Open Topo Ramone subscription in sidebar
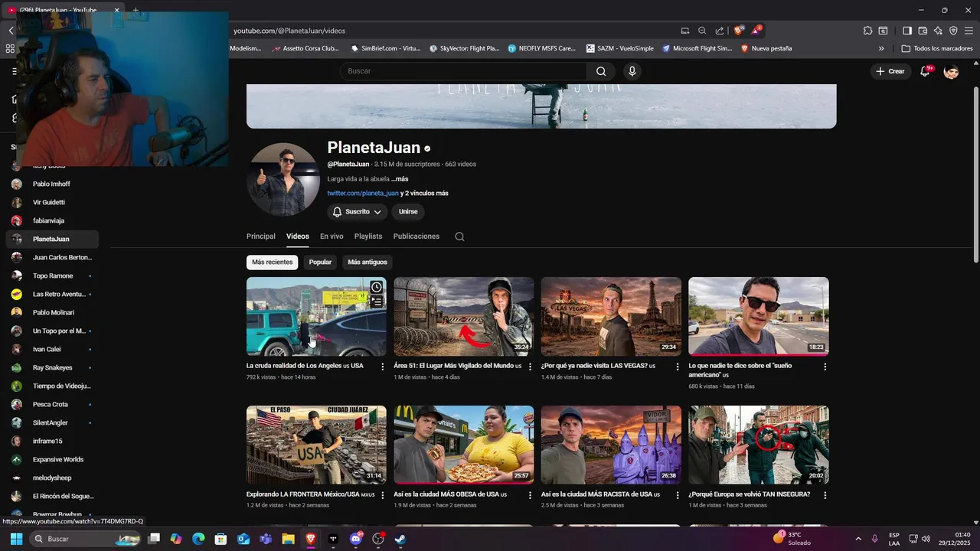 pos(52,275)
